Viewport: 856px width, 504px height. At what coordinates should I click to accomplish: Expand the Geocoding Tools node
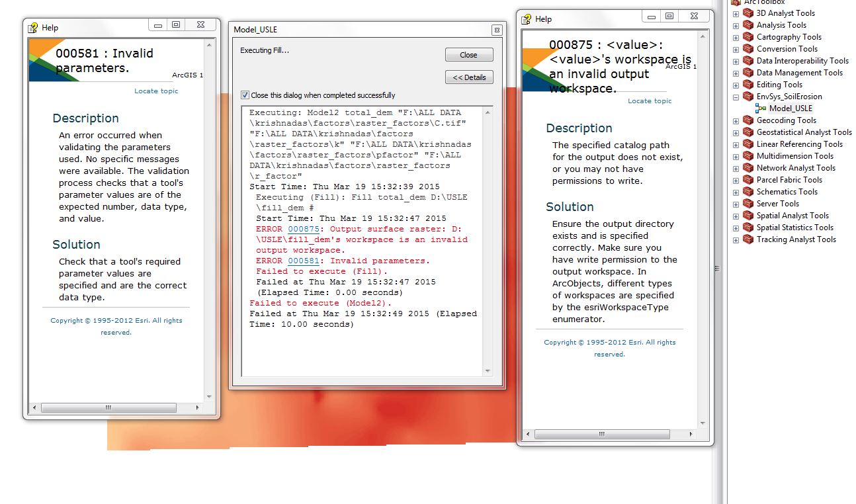[736, 120]
